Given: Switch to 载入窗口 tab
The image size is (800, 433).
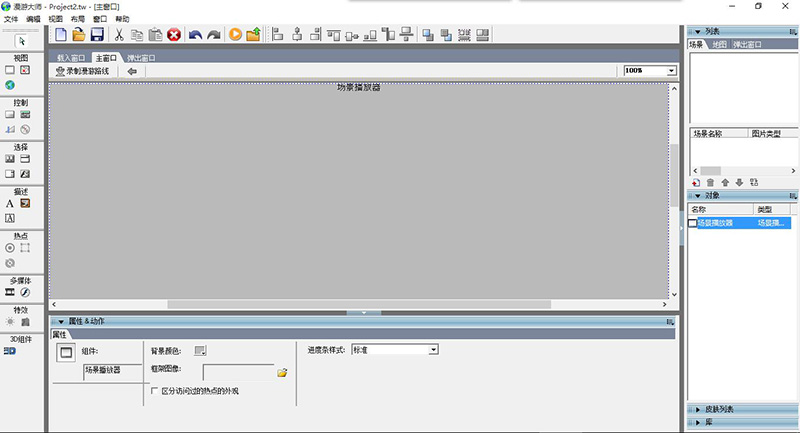Looking at the screenshot, I should (71, 58).
